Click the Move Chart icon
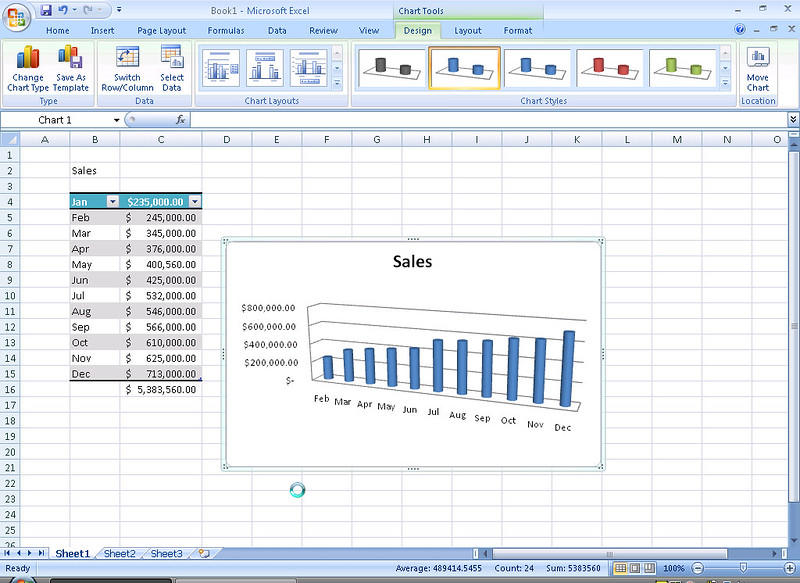Image resolution: width=800 pixels, height=583 pixels. (758, 68)
